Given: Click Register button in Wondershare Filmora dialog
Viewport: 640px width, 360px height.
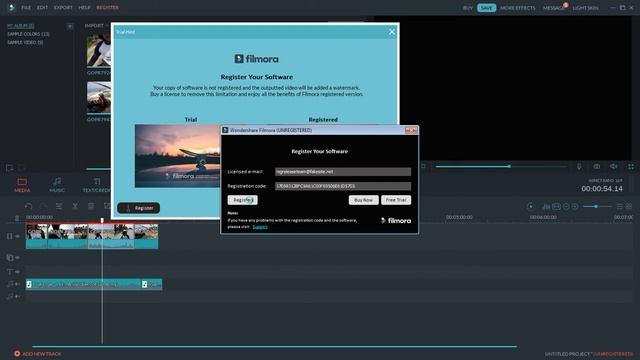Looking at the screenshot, I should [242, 200].
